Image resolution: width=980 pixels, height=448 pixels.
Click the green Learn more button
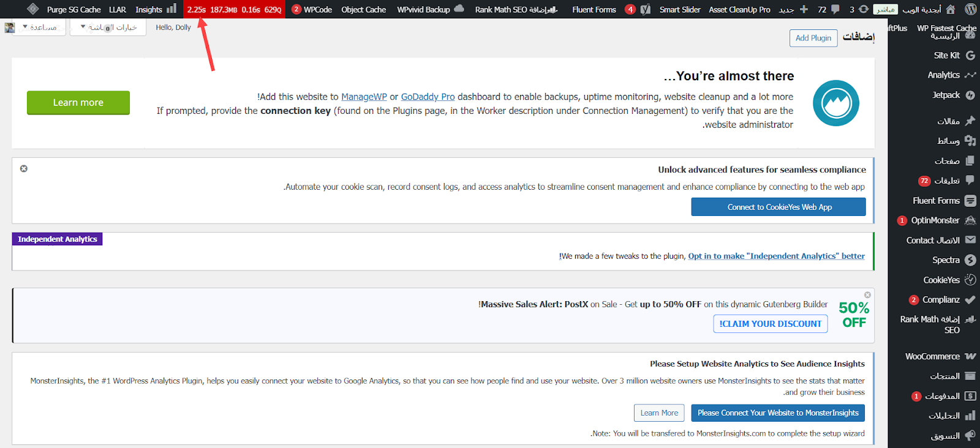(x=78, y=103)
